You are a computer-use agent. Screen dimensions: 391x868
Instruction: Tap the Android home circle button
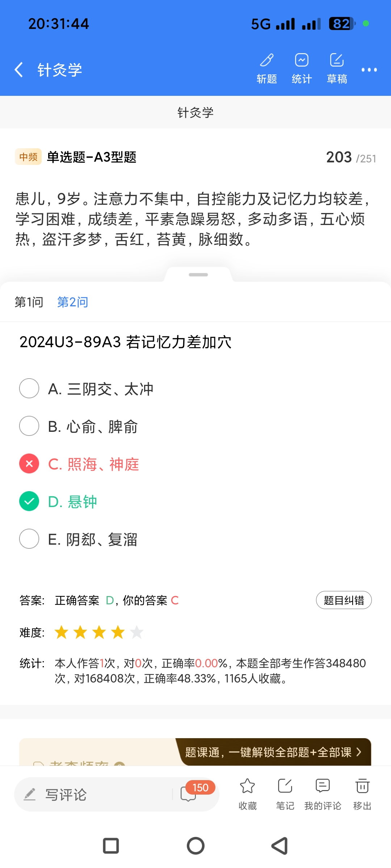(195, 846)
